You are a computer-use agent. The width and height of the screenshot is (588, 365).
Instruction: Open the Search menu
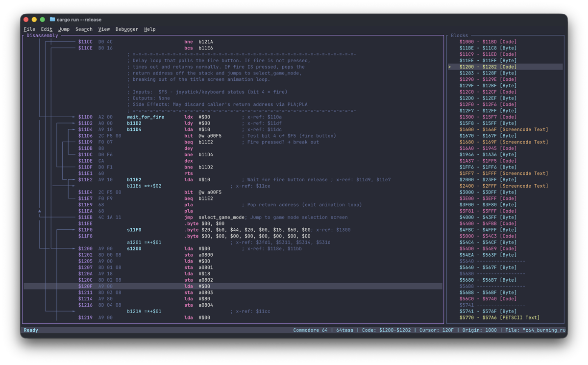click(84, 29)
